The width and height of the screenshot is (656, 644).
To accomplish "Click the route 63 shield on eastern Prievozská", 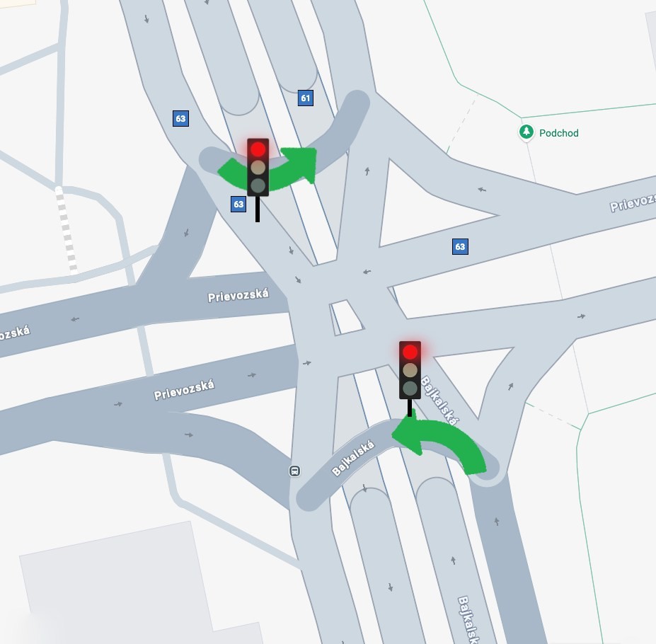I will point(460,246).
